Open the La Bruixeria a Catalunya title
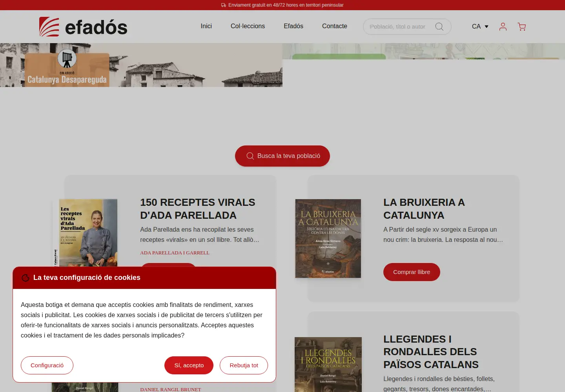The width and height of the screenshot is (565, 392). coord(424,209)
